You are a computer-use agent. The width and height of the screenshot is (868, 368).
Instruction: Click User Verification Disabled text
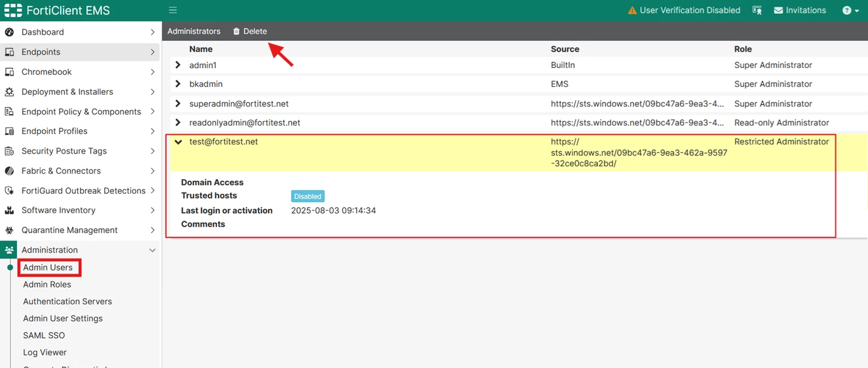690,10
